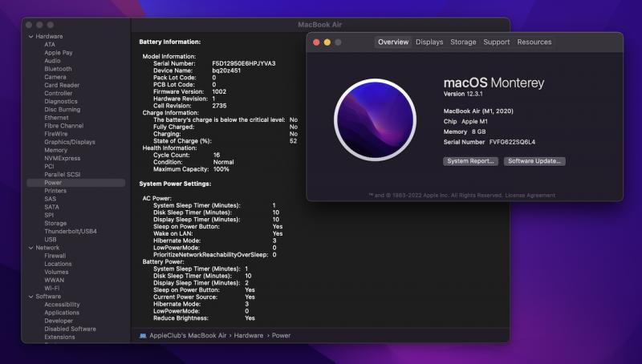
Task: Click the laptop icon in the path bar
Action: [143, 336]
